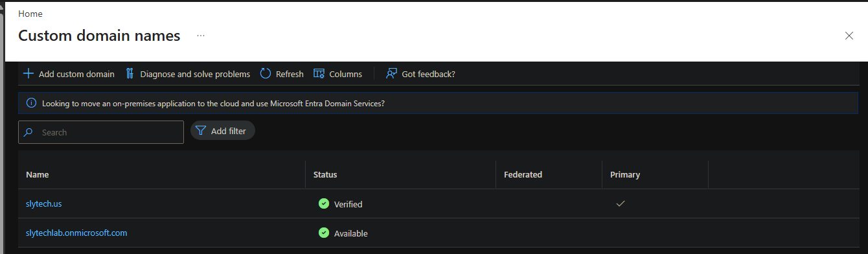The width and height of the screenshot is (868, 254).
Task: Click the Refresh label
Action: tap(290, 74)
